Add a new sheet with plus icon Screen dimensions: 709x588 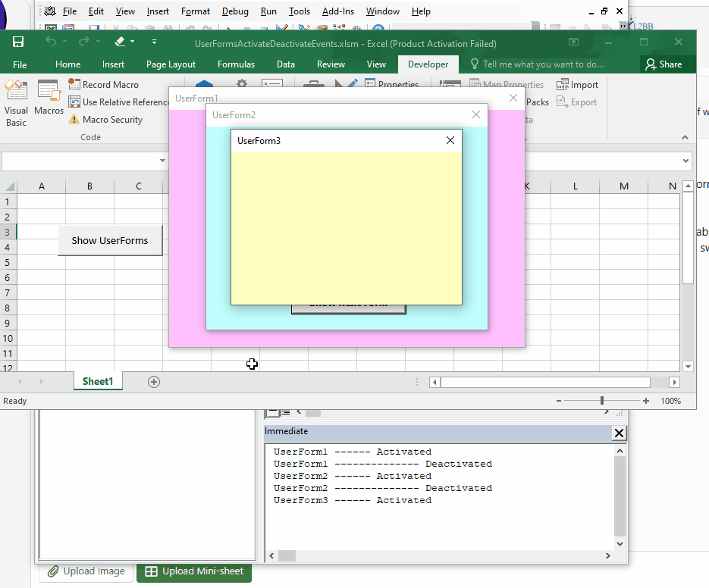(x=154, y=382)
